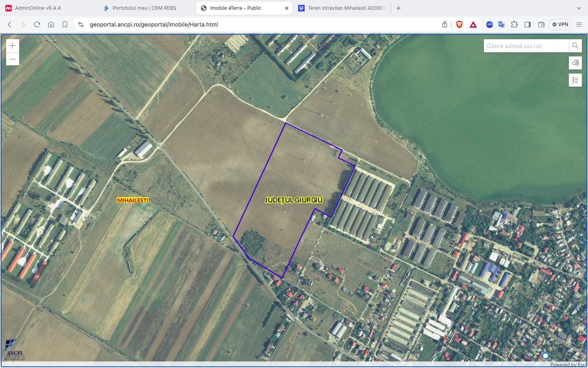588x368 pixels.
Task: Zoom out on the map
Action: (x=12, y=59)
